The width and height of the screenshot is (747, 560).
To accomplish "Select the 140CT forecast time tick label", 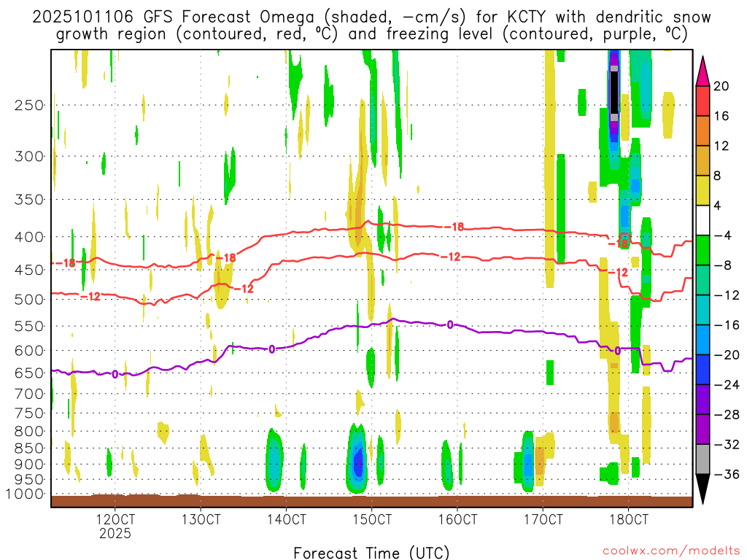I will pyautogui.click(x=287, y=520).
